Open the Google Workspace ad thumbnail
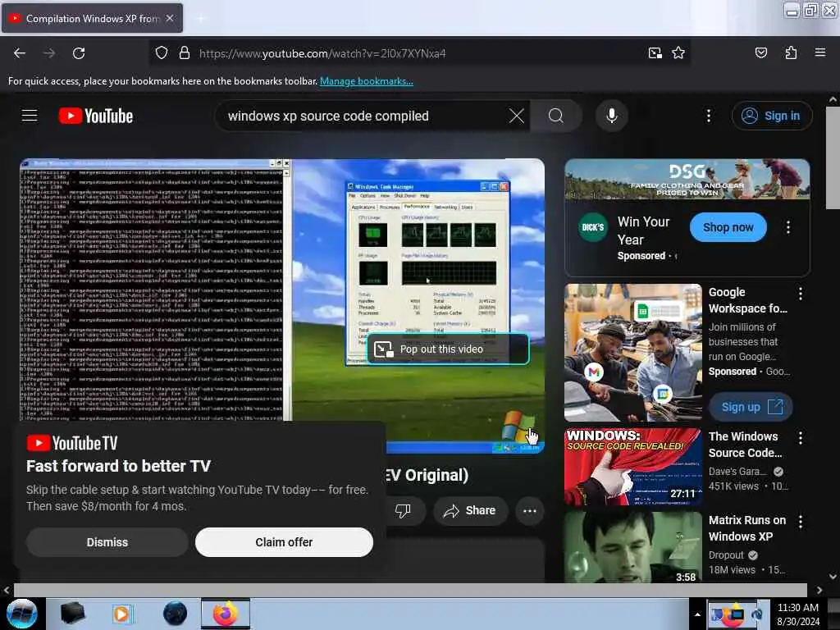Viewport: 840px width, 630px height. (x=633, y=353)
